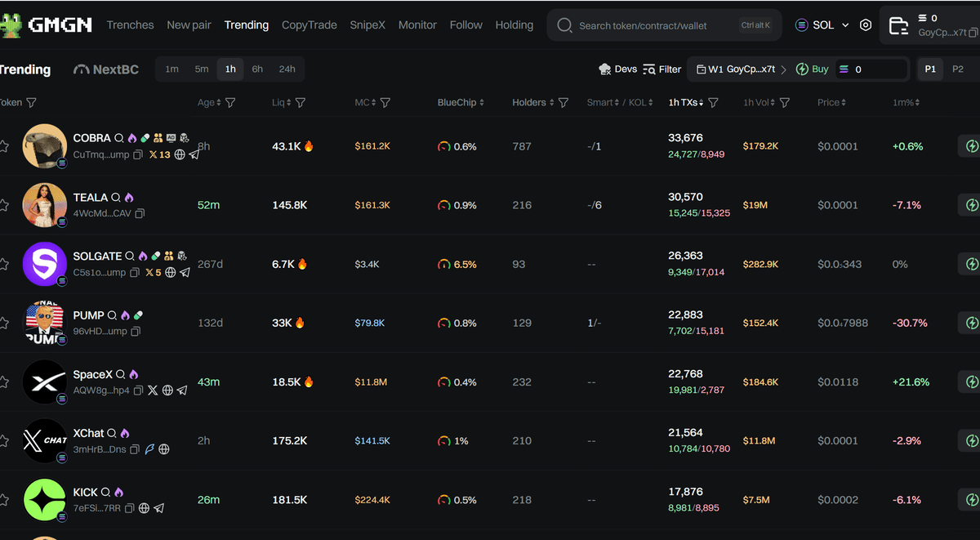980x540 pixels.
Task: Open the MC column filter funnel
Action: [x=385, y=103]
